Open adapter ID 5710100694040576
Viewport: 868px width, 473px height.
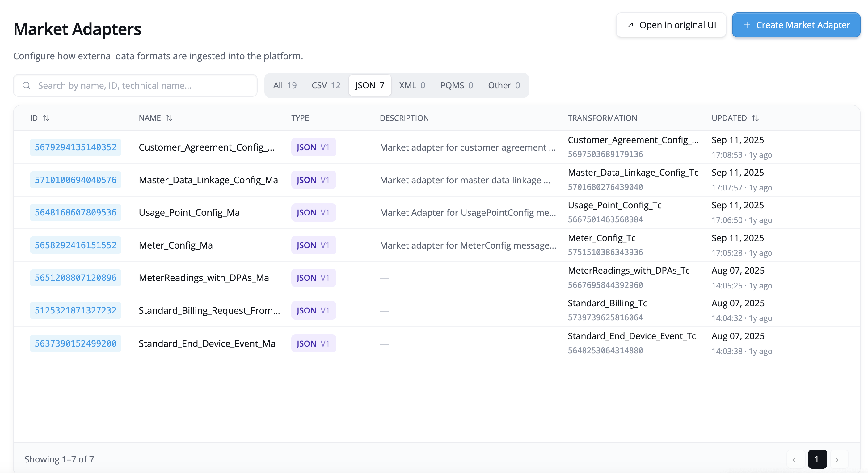75,180
